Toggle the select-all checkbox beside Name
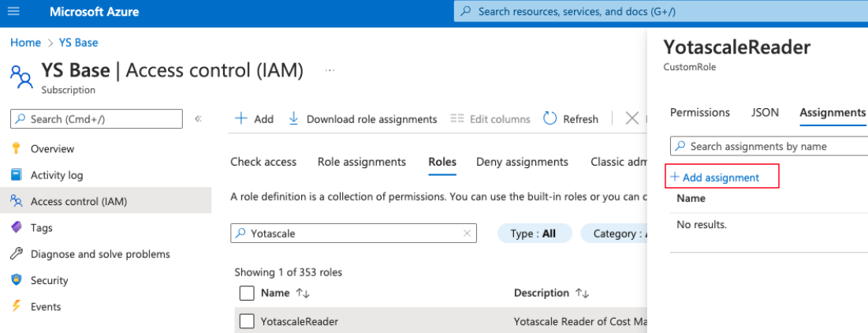Viewport: 868px width, 333px height. point(247,293)
